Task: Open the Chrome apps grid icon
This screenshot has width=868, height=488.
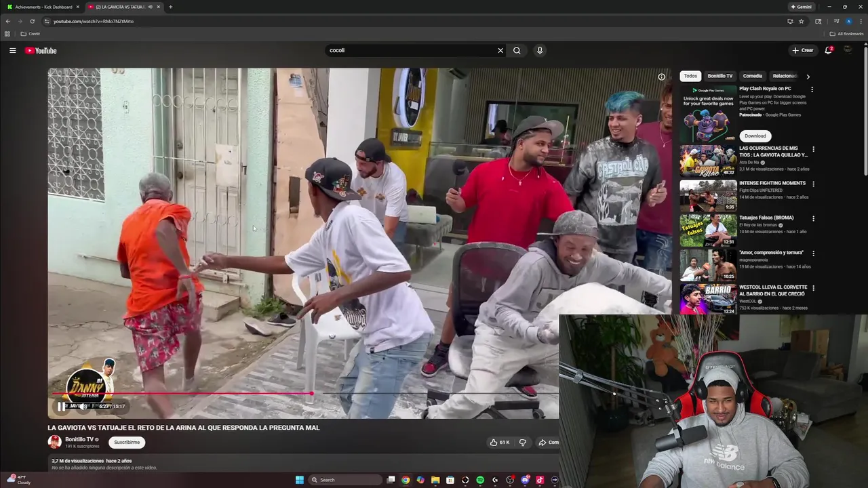Action: [7, 34]
